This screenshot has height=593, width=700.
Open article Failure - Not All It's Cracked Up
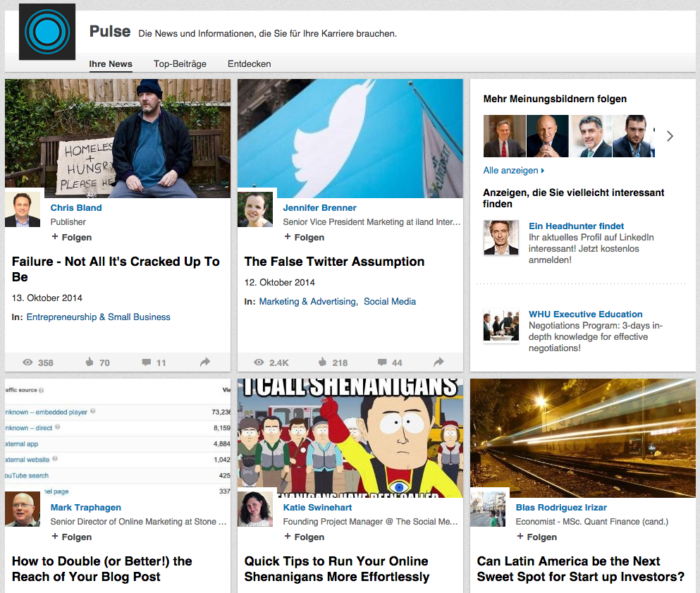116,269
